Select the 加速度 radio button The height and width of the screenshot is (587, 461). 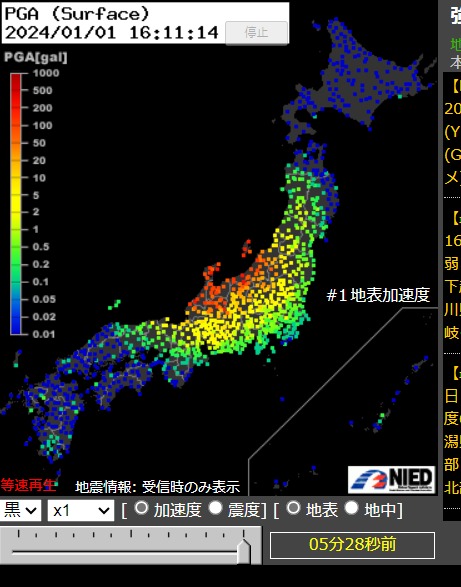141,508
